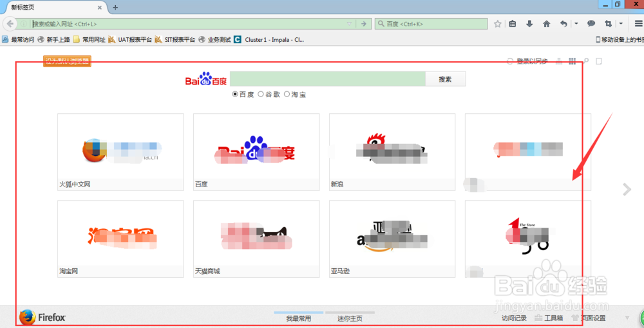This screenshot has height=328, width=644.
Task: Open the 天猫商城 tile
Action: click(256, 239)
